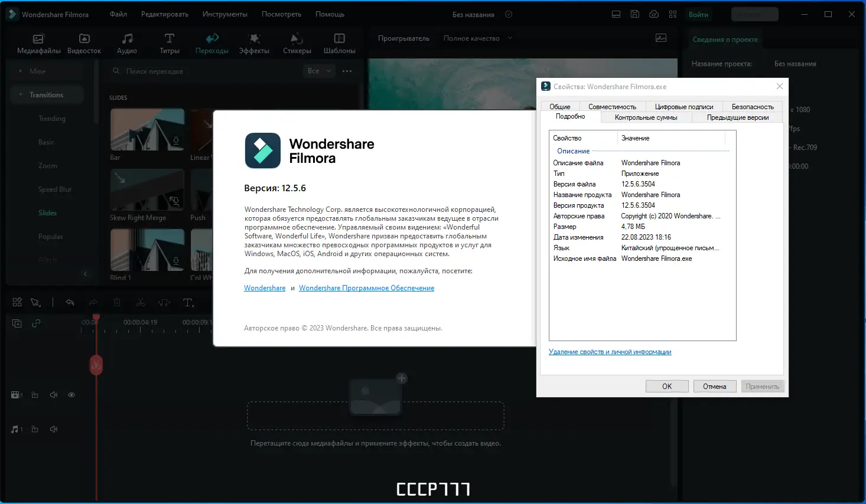
Task: Click the audio/keyframe icon next to scissors tool
Action: pyautogui.click(x=164, y=303)
